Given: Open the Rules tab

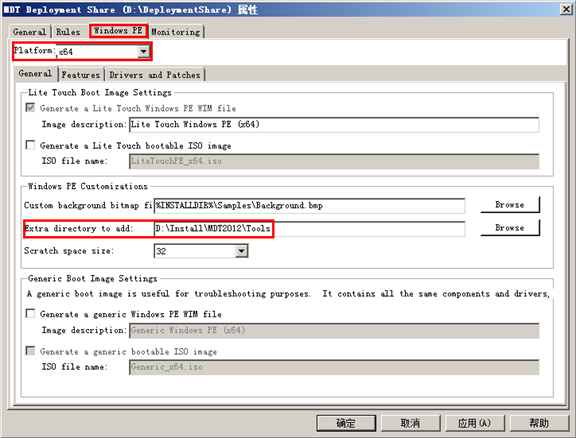Looking at the screenshot, I should tap(68, 32).
